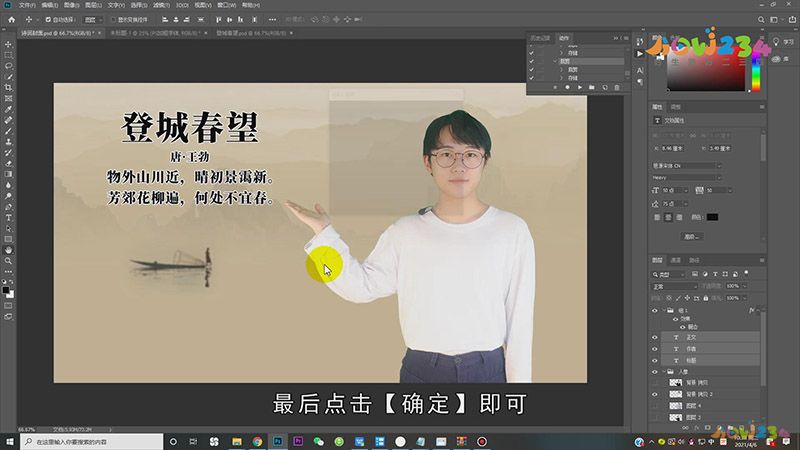Screen dimensions: 800x450
Task: Hide the 组 1 group layer
Action: [655, 310]
